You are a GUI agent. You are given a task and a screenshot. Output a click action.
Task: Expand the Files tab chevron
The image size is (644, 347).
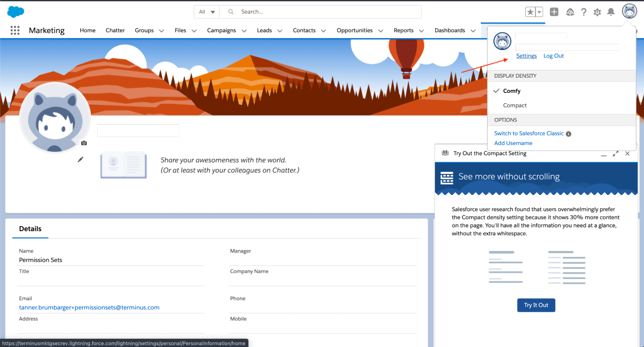click(194, 31)
